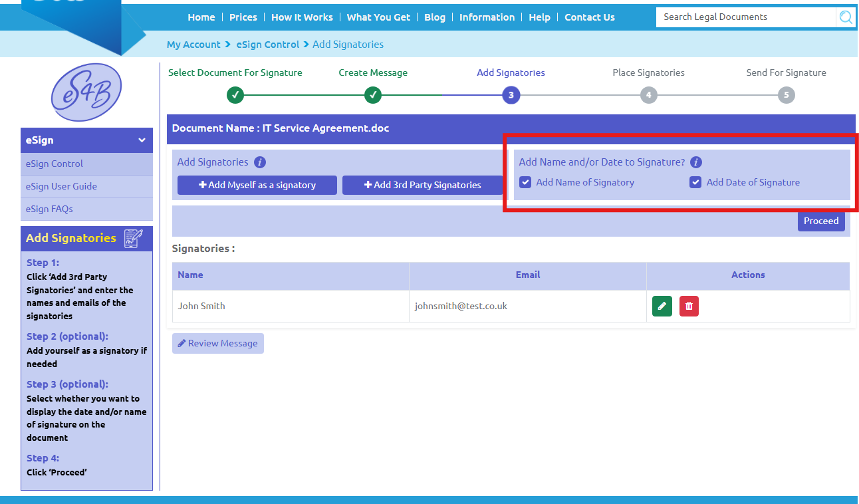This screenshot has height=504, width=859.
Task: Click the search magnifier icon
Action: 845,17
